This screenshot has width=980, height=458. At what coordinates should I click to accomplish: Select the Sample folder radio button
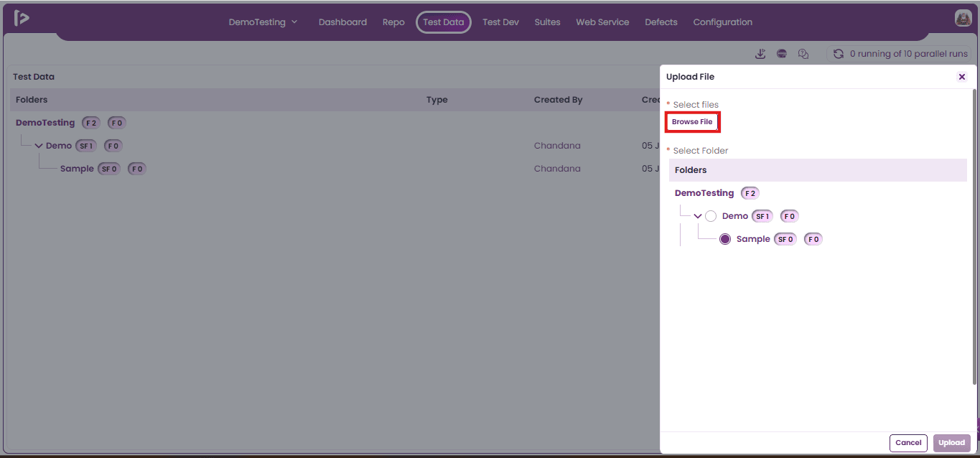(x=725, y=239)
